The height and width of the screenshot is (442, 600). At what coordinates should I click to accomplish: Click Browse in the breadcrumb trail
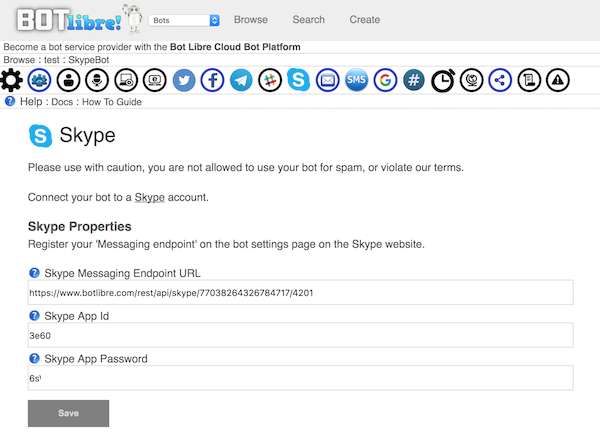tap(19, 60)
